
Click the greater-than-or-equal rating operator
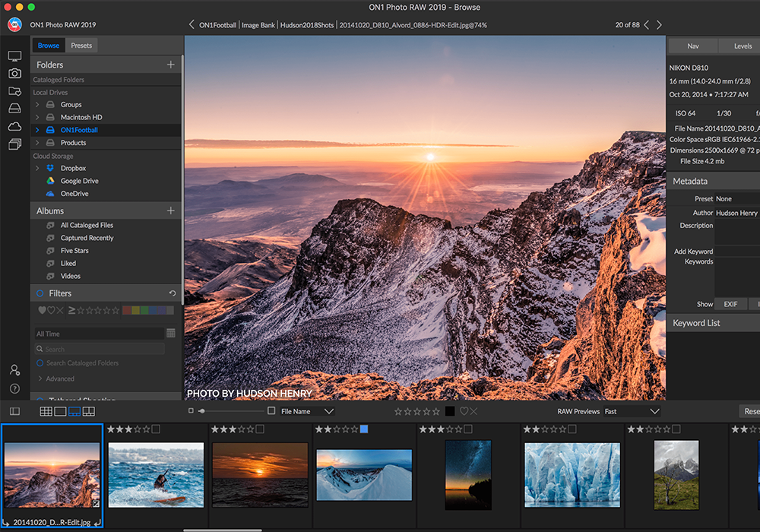71,310
